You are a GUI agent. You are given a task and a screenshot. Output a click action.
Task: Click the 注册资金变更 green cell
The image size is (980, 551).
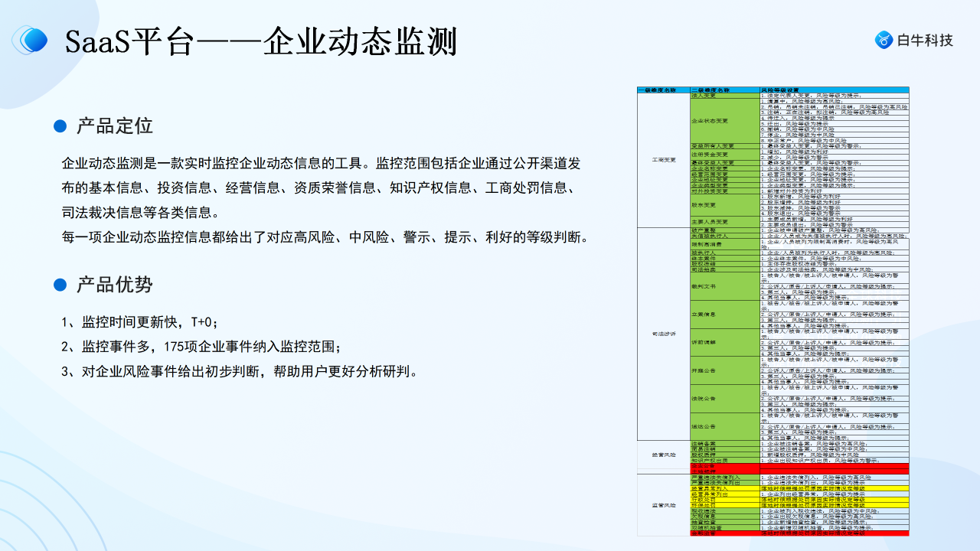coord(724,155)
